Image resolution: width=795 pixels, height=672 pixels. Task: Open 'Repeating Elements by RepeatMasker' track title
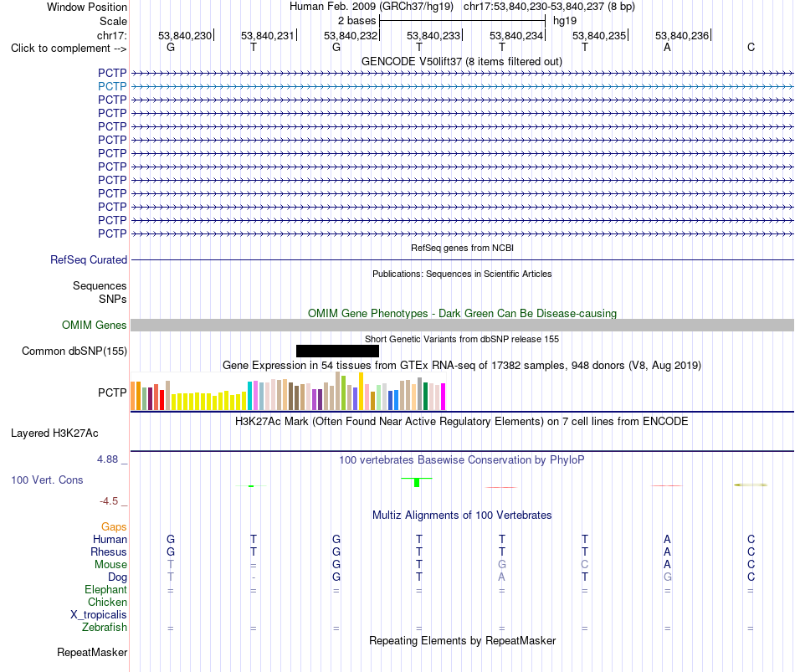pos(463,640)
